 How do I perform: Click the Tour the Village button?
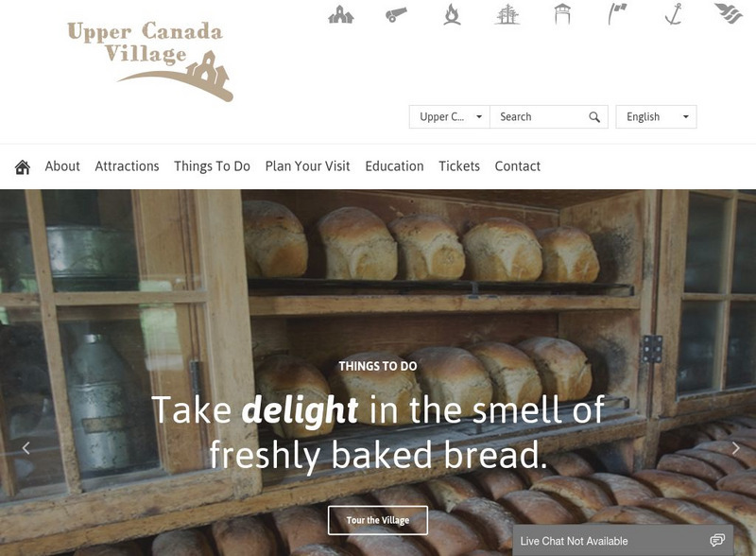point(377,520)
